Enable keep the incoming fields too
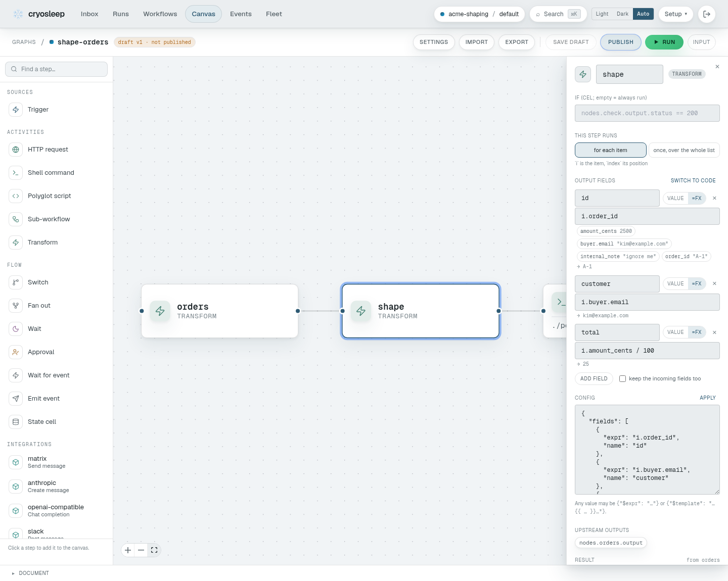The width and height of the screenshot is (728, 581). pyautogui.click(x=623, y=379)
